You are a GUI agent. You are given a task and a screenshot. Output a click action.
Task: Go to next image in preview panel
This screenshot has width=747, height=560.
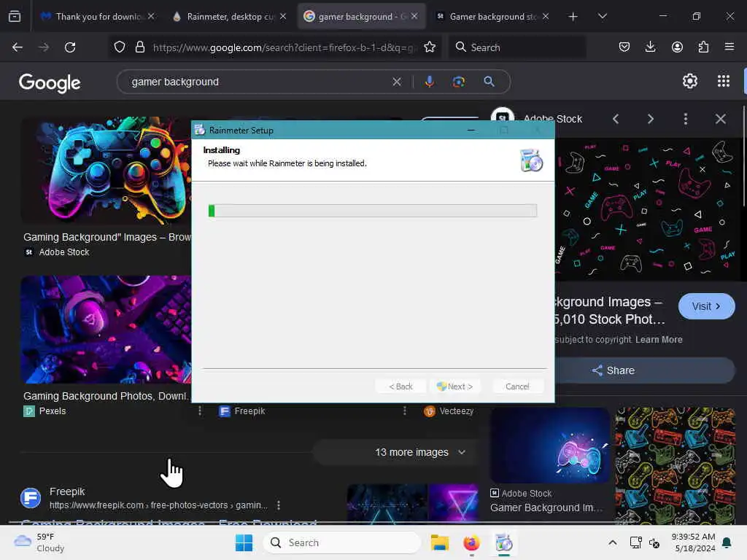point(650,119)
